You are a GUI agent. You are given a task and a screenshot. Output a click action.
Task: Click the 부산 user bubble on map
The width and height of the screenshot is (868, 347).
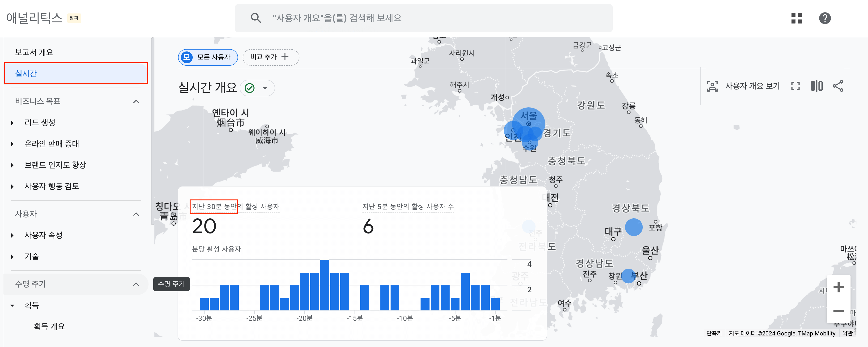pyautogui.click(x=628, y=276)
